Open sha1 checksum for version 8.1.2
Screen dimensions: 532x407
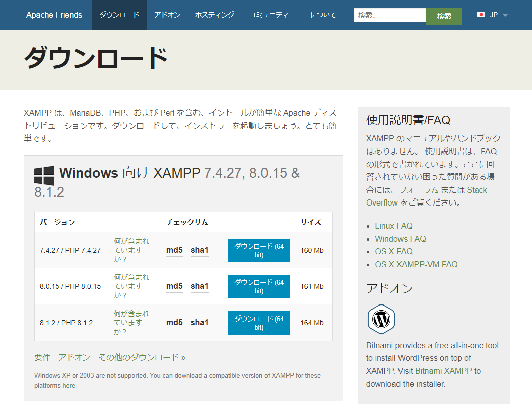[199, 323]
